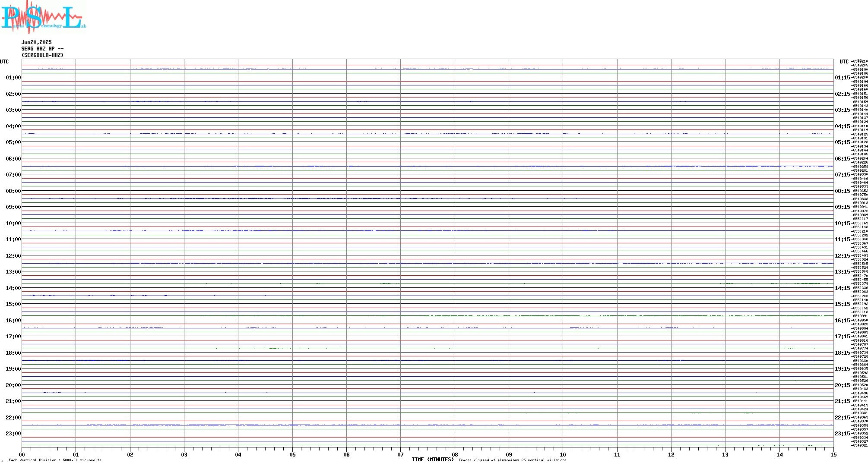The image size is (868, 466).
Task: Click the "10:00" hour label
Action: click(13, 224)
